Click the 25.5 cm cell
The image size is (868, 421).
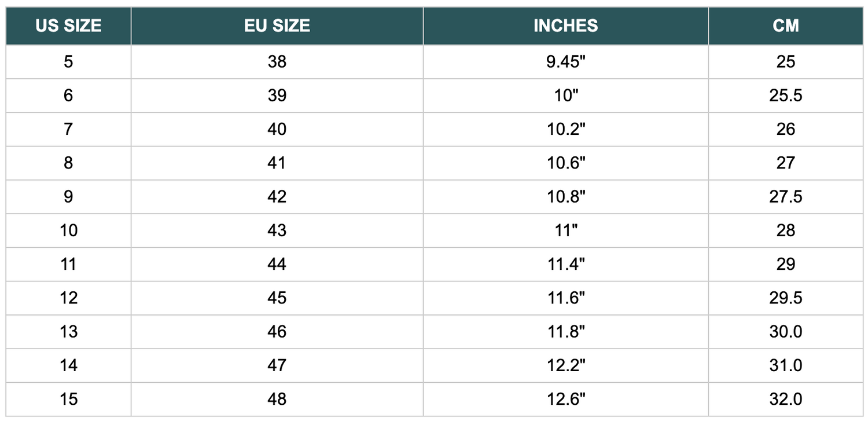click(x=785, y=95)
